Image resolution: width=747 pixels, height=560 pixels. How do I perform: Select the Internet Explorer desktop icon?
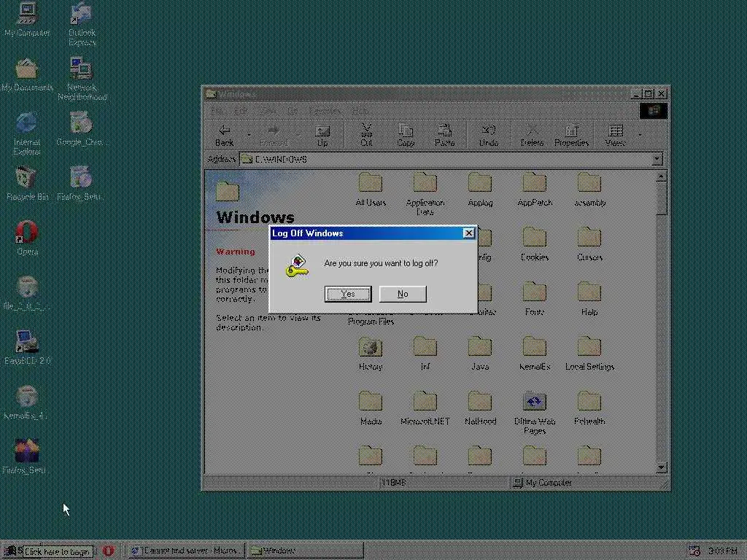coord(27,133)
